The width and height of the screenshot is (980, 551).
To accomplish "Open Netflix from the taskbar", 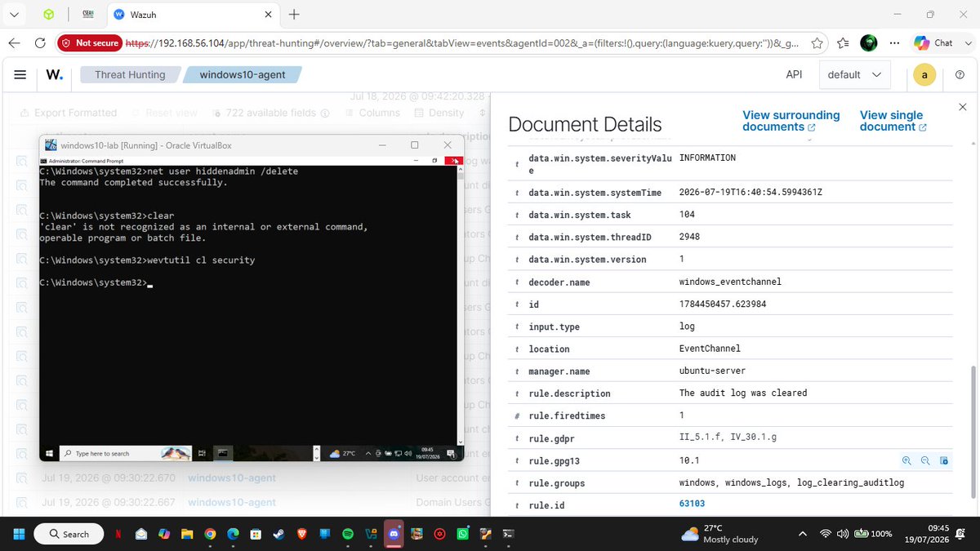I will pyautogui.click(x=119, y=534).
